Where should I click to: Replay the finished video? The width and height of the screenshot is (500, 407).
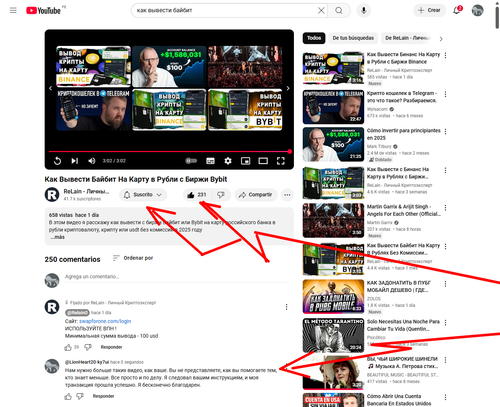pos(57,161)
